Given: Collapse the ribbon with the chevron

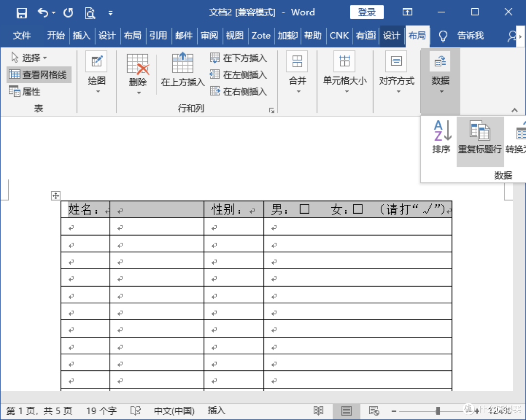Looking at the screenshot, I should point(515,110).
